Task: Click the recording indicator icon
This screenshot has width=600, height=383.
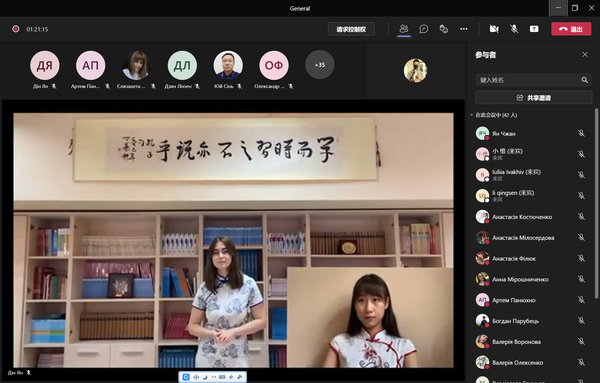Action: (x=16, y=29)
